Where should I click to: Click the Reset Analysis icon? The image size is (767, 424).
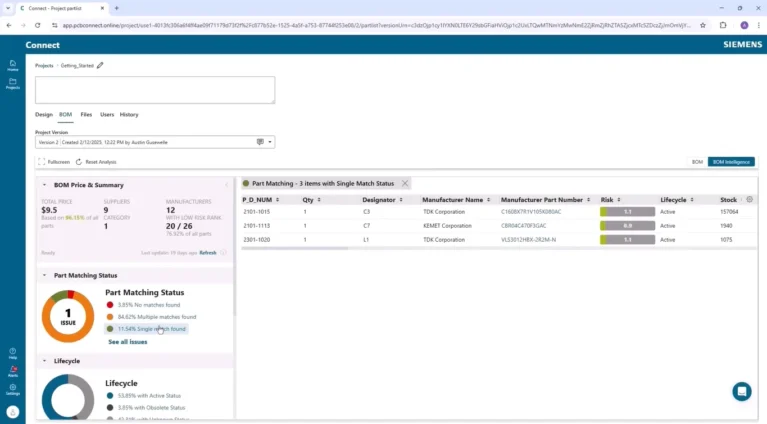coord(79,162)
